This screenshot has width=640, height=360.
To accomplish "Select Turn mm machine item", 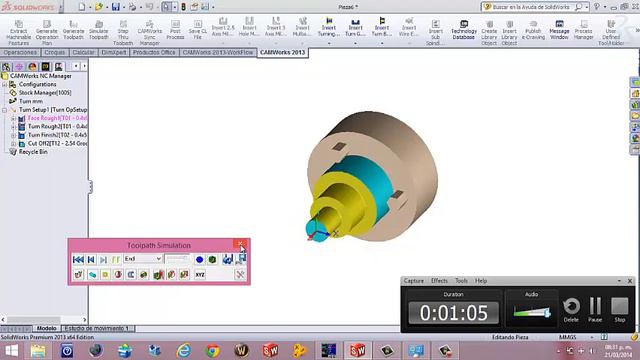I will [31, 101].
